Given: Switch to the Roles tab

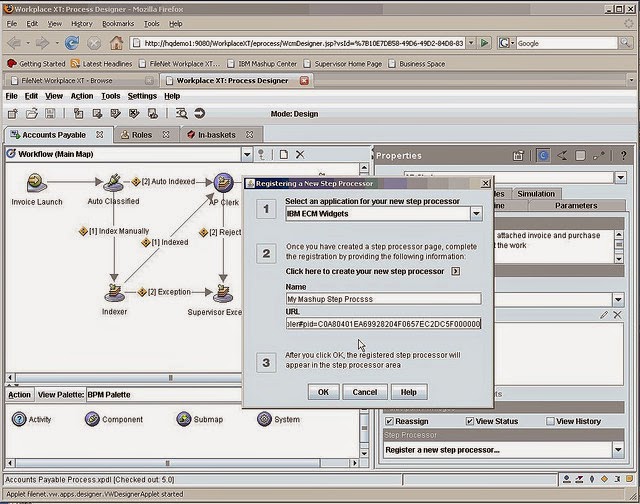Looking at the screenshot, I should (x=142, y=135).
